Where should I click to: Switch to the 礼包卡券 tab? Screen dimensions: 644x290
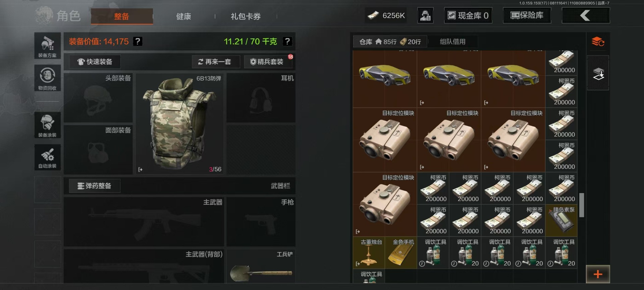246,16
